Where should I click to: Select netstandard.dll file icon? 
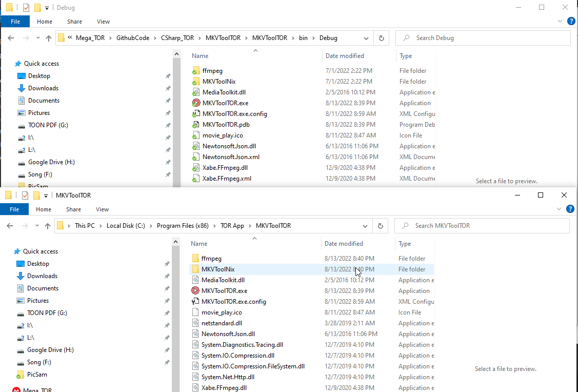(x=195, y=323)
